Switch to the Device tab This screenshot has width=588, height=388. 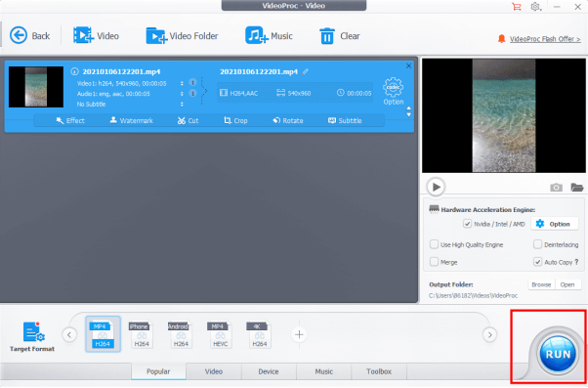click(x=269, y=371)
